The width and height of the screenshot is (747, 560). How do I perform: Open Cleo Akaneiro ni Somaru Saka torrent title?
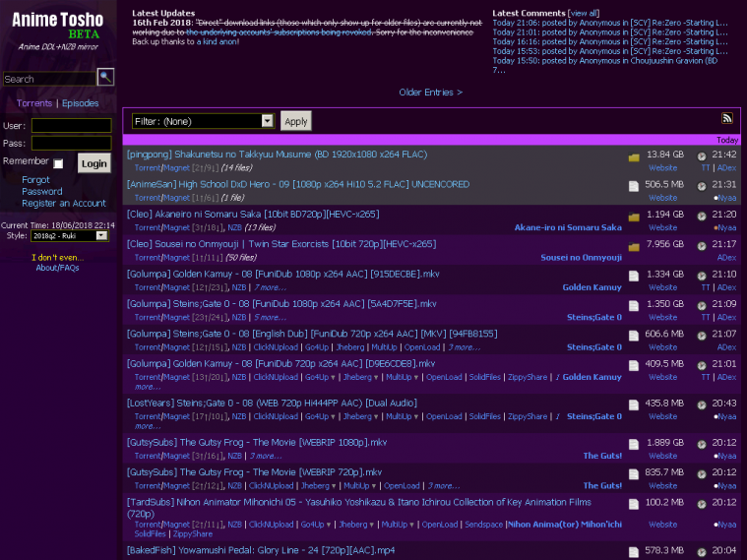(253, 215)
